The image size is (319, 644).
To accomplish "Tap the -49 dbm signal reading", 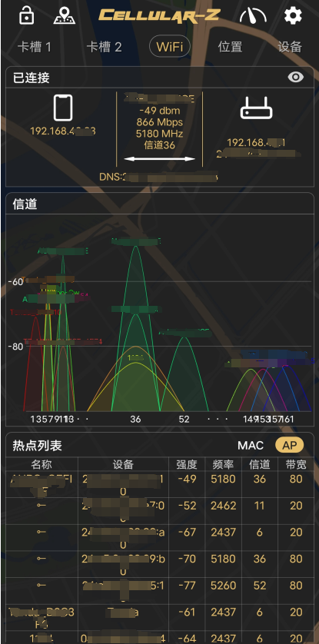I will 160,111.
